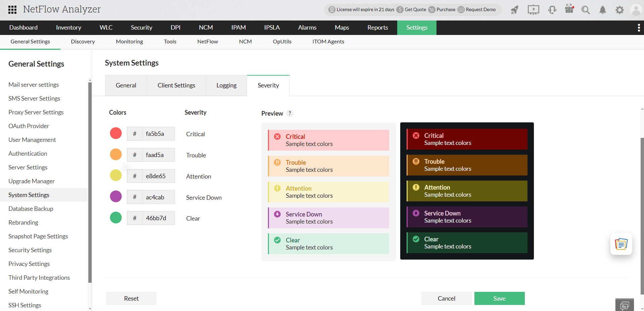Screen dimensions: 644x311
Task: Launch the rocket quick-start icon
Action: 514,10
